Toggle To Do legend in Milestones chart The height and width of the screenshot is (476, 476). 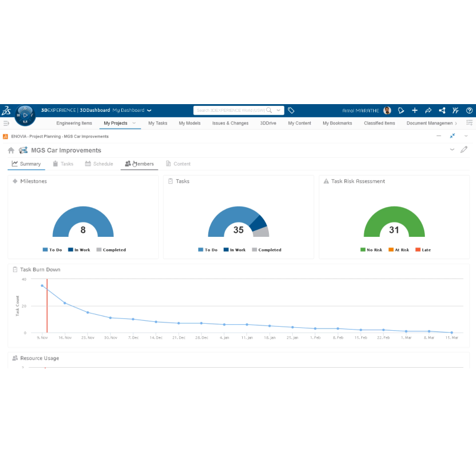pos(52,250)
